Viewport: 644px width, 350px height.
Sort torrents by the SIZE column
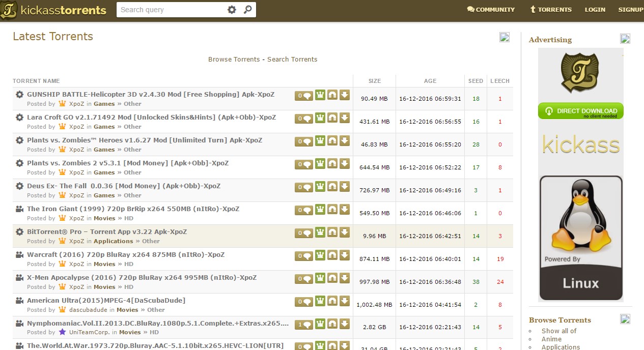coord(375,81)
